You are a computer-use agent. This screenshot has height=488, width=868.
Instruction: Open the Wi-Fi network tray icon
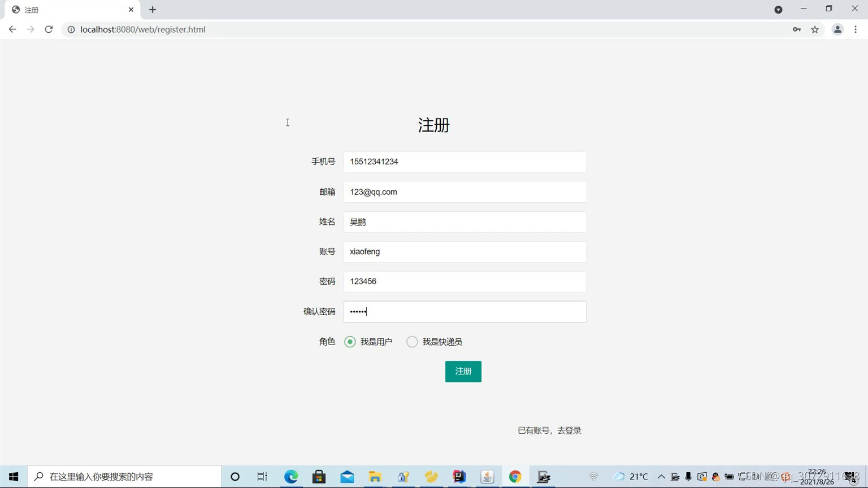pyautogui.click(x=593, y=477)
